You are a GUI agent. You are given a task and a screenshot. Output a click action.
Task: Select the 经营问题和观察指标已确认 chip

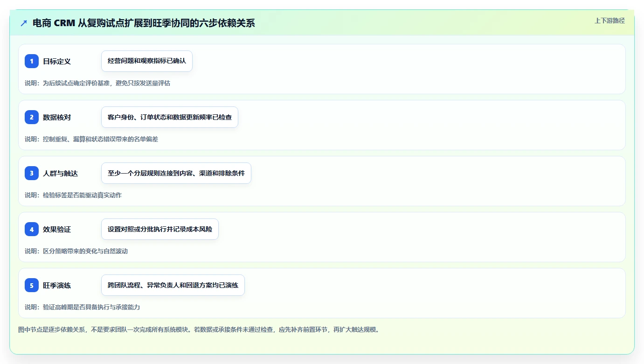(147, 61)
